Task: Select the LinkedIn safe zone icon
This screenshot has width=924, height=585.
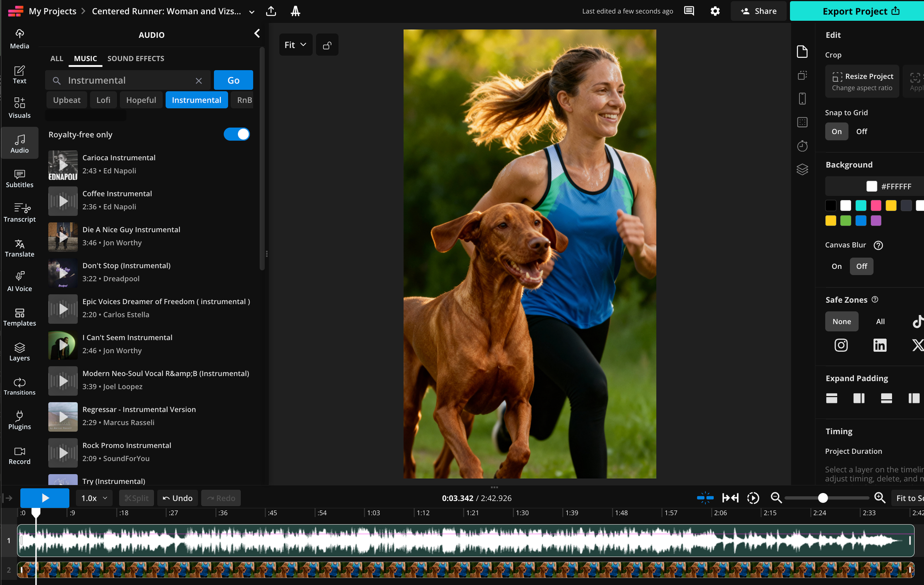Action: (x=880, y=345)
